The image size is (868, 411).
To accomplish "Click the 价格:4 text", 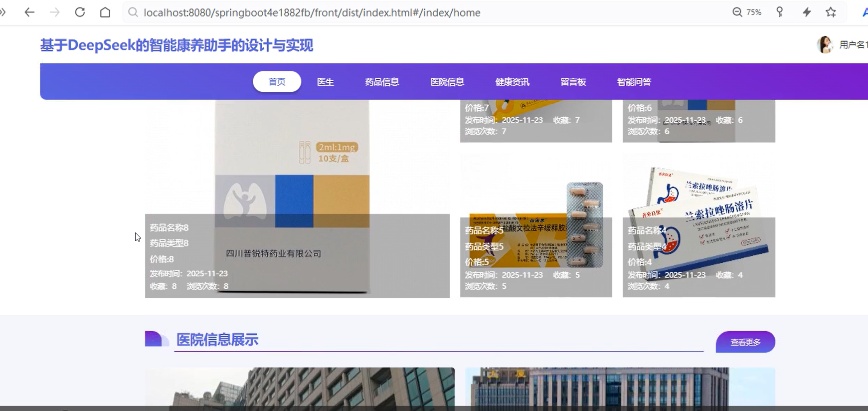I will point(640,262).
